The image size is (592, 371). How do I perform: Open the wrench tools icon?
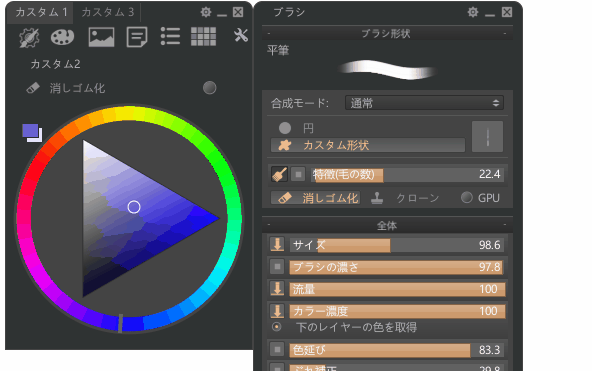240,35
